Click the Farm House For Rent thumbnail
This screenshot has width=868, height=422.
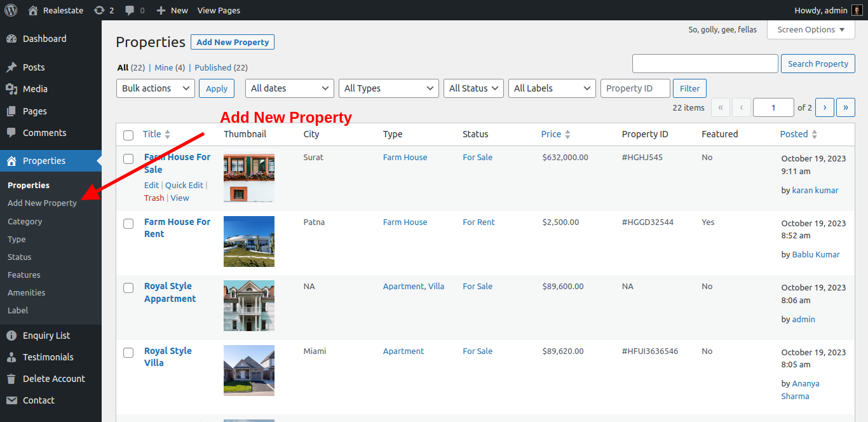249,242
